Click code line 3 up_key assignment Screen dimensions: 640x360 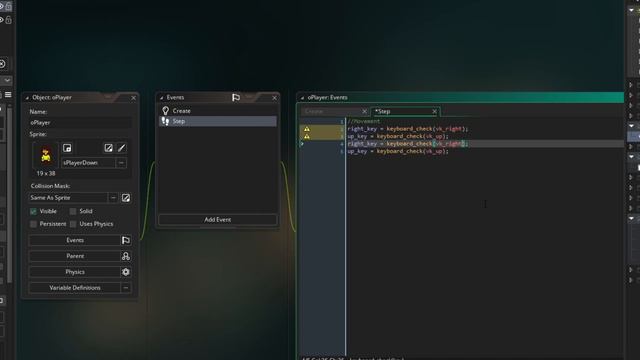point(398,136)
